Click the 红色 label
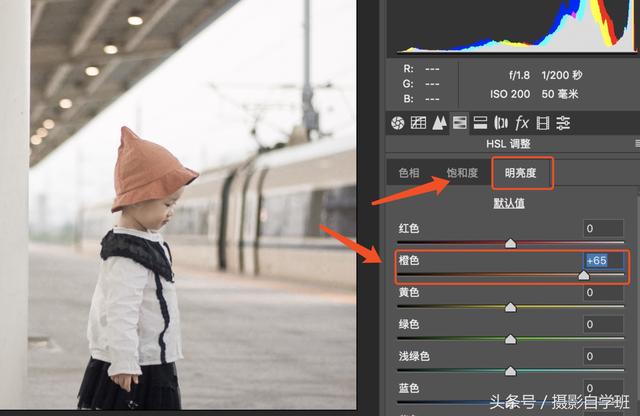This screenshot has height=416, width=640. pos(409,228)
